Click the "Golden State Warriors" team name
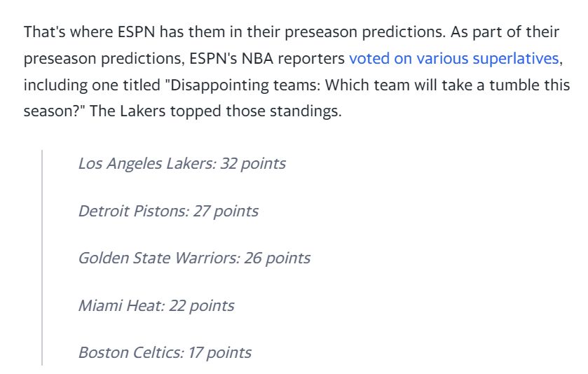Image resolution: width=588 pixels, height=374 pixels. click(158, 258)
